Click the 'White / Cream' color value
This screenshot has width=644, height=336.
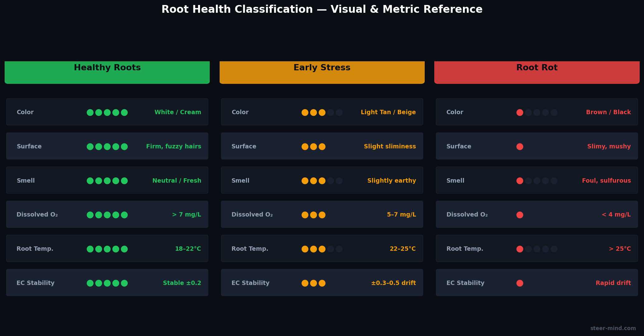click(178, 112)
